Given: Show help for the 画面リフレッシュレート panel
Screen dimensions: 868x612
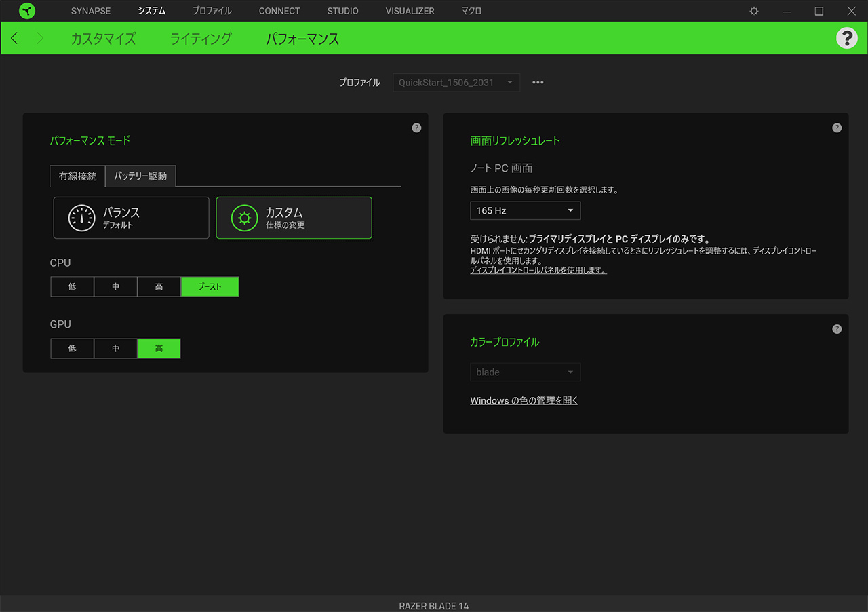Looking at the screenshot, I should (837, 128).
